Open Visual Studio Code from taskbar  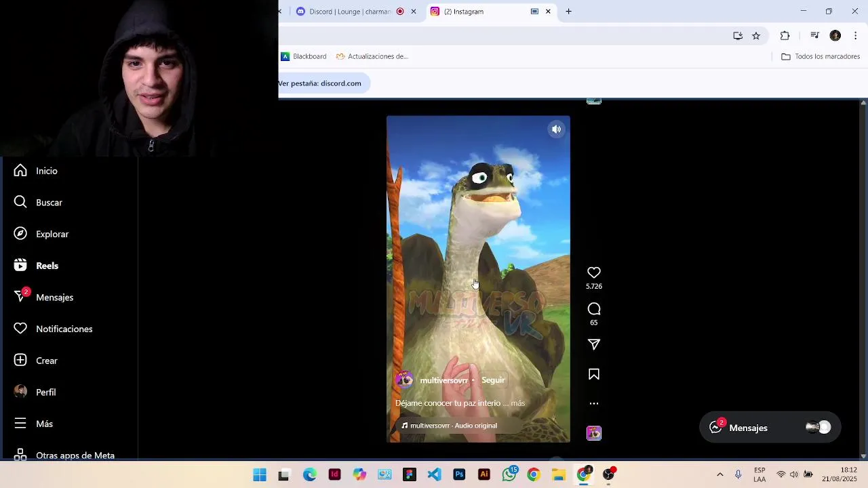click(x=434, y=475)
